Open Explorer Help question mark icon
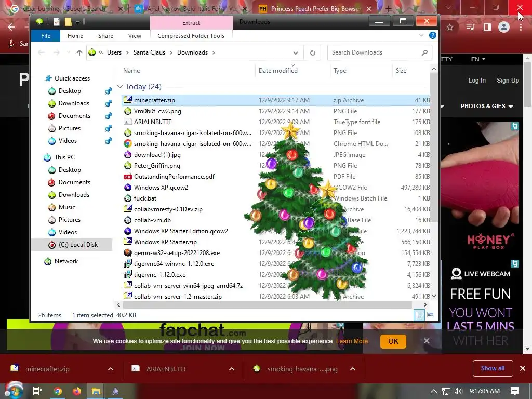 pos(433,35)
